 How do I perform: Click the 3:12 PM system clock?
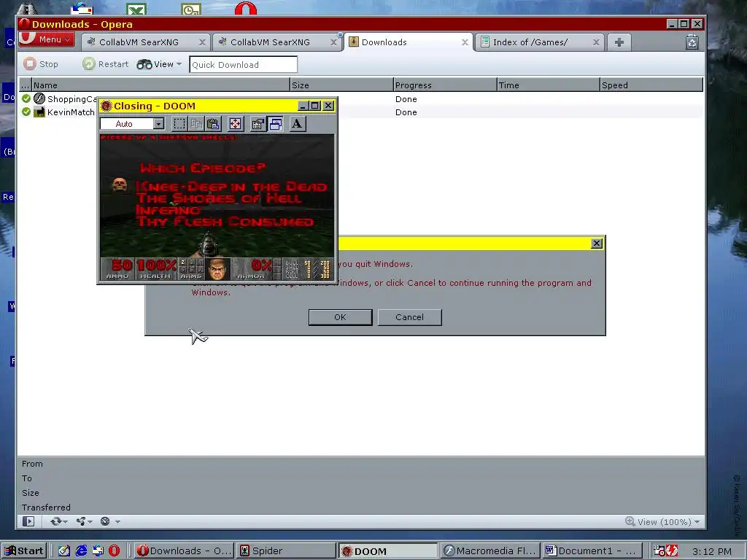(x=712, y=551)
